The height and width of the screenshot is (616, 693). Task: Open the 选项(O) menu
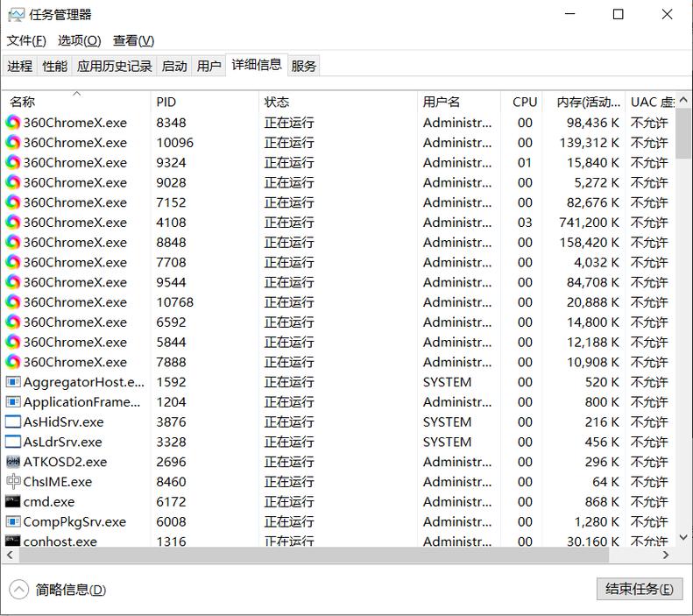79,40
